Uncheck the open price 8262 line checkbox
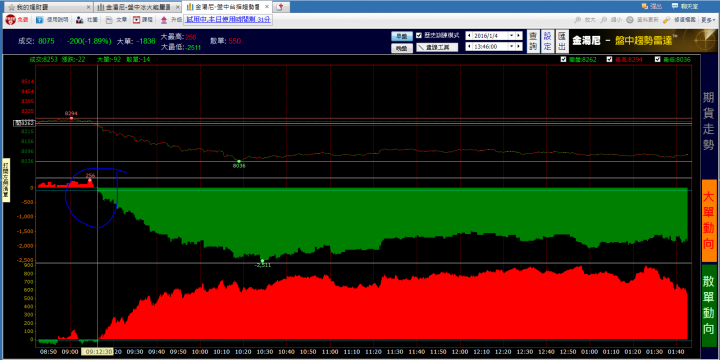Viewport: 720px width, 360px height. point(564,59)
